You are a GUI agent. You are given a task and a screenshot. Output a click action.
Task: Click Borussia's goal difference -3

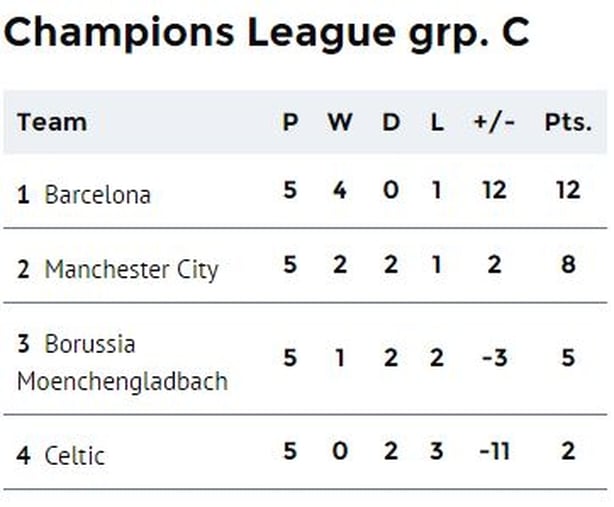pyautogui.click(x=495, y=358)
